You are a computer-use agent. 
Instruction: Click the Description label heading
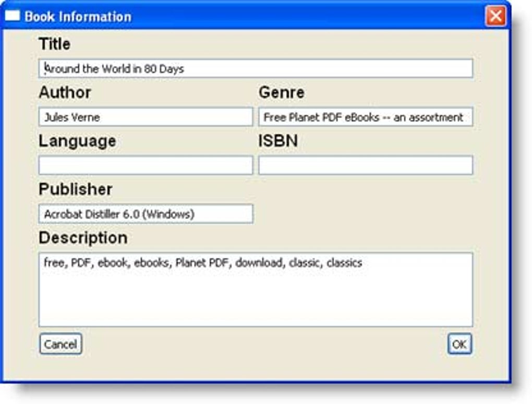tap(83, 238)
